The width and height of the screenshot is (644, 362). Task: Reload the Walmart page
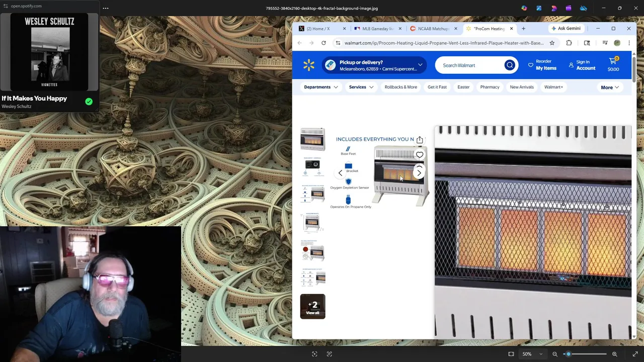(x=324, y=43)
